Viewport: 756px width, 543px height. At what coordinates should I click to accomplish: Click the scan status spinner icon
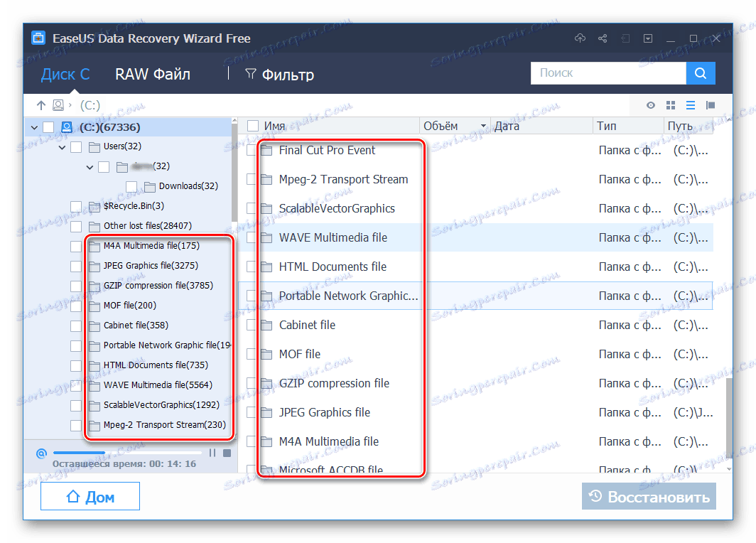41,453
